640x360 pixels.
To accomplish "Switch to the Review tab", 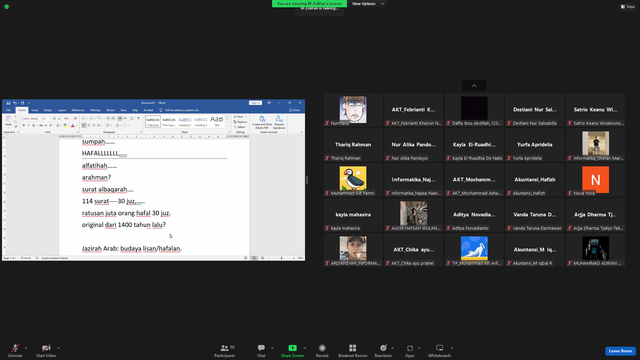I will 111,110.
